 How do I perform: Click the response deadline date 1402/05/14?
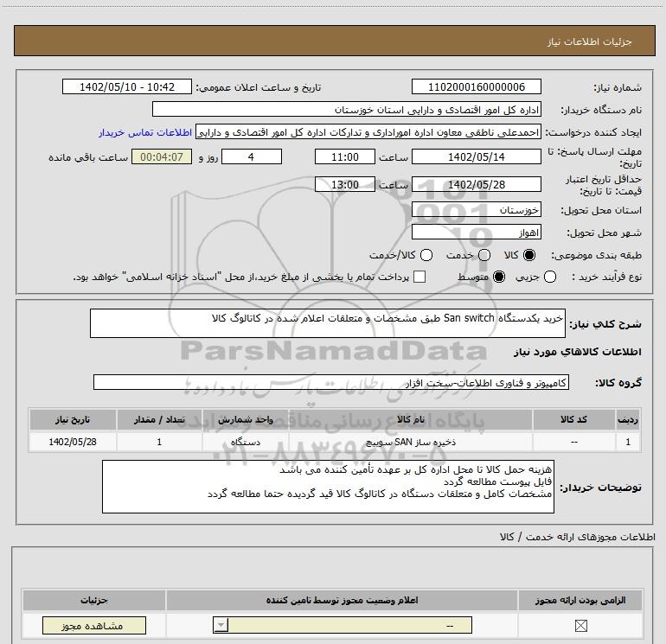coord(476,156)
